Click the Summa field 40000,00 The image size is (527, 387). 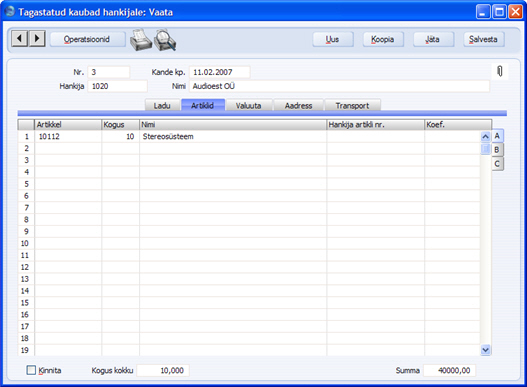[449, 371]
